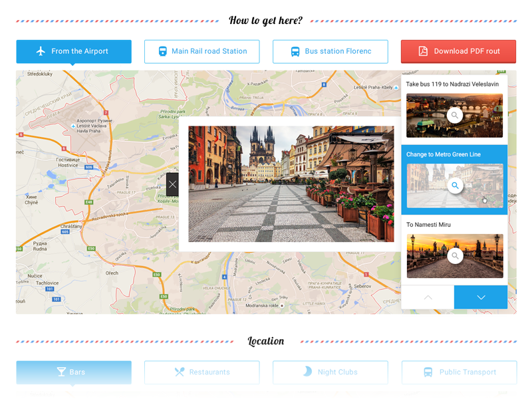Open the Change to Metro Green Line thumbnail
This screenshot has height=399, width=532.
pos(455,186)
